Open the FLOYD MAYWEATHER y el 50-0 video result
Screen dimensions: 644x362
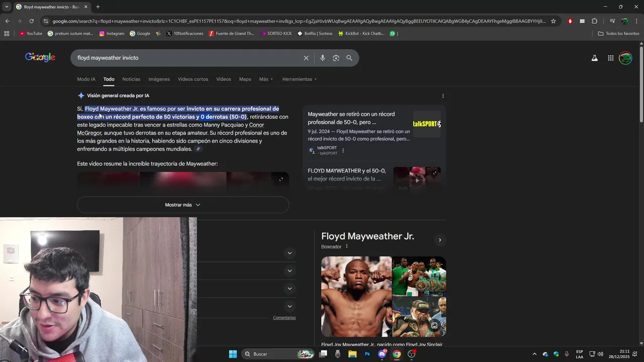(x=347, y=174)
